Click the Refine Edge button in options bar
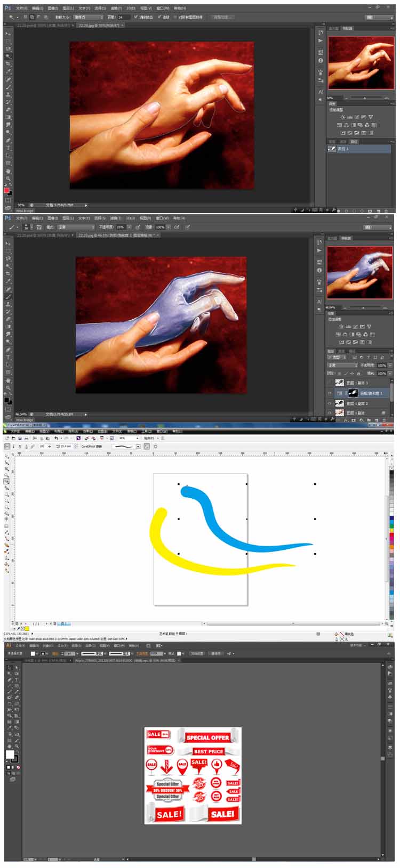The image size is (400, 868). pos(221,17)
